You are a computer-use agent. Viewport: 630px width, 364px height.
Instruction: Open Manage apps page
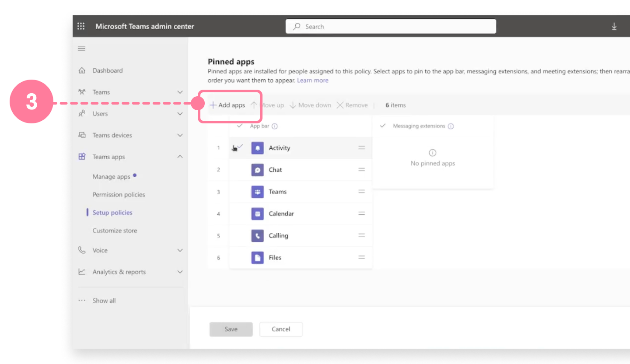tap(112, 177)
